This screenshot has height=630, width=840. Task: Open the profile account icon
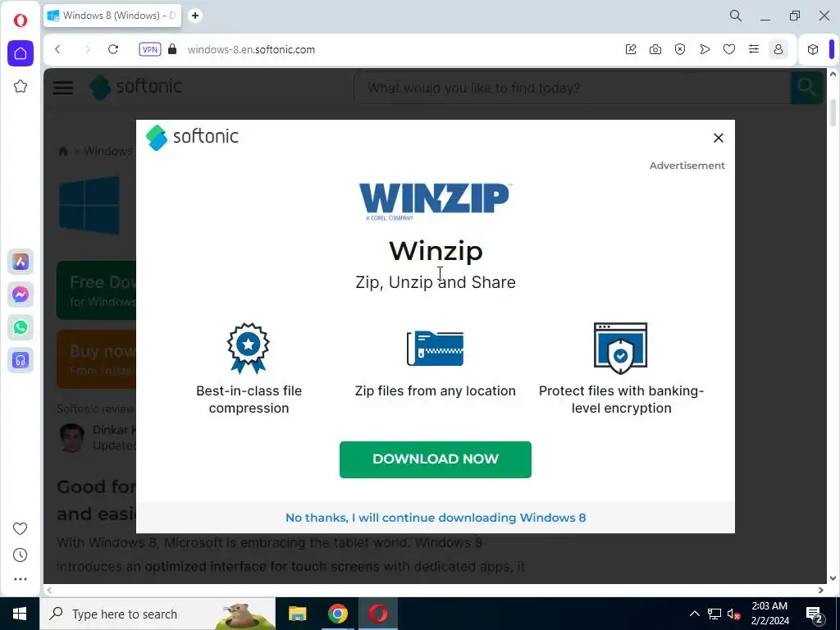778,49
